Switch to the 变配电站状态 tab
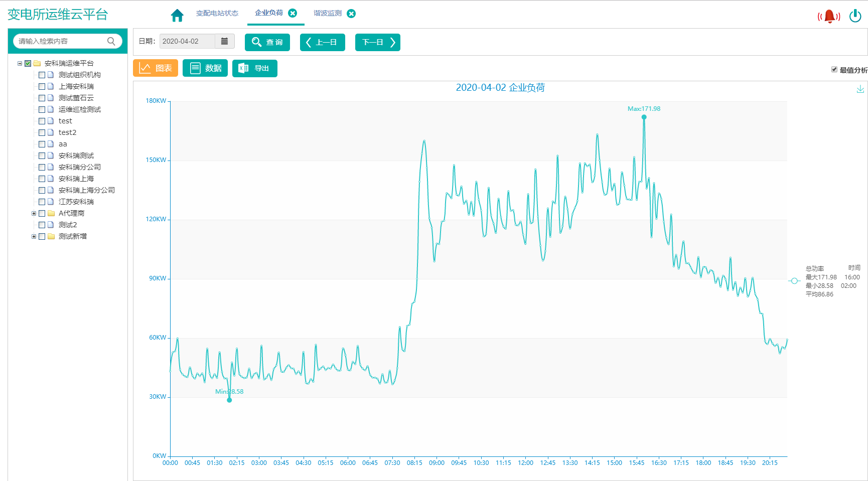 click(217, 13)
